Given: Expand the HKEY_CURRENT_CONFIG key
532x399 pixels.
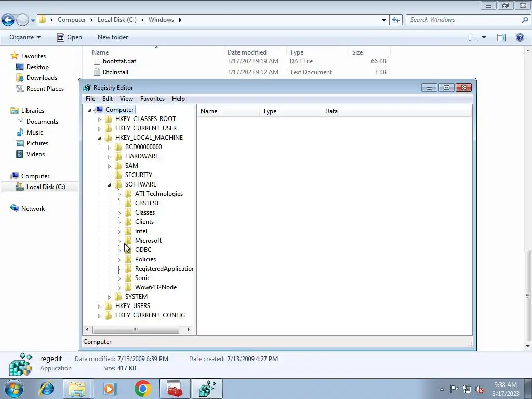Looking at the screenshot, I should 99,316.
